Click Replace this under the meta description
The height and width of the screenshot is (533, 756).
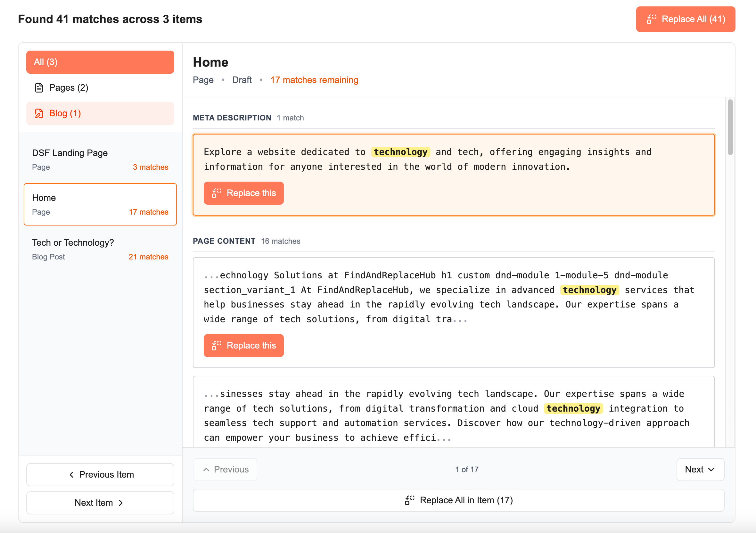[x=244, y=193]
